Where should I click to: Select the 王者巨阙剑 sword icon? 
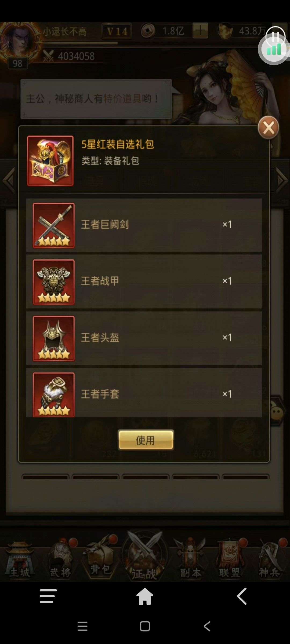[54, 225]
